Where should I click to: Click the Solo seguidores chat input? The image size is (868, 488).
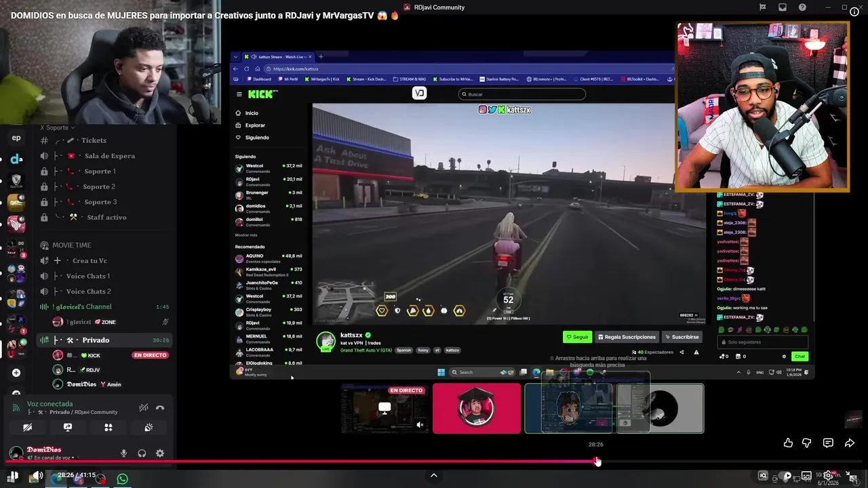click(x=763, y=342)
